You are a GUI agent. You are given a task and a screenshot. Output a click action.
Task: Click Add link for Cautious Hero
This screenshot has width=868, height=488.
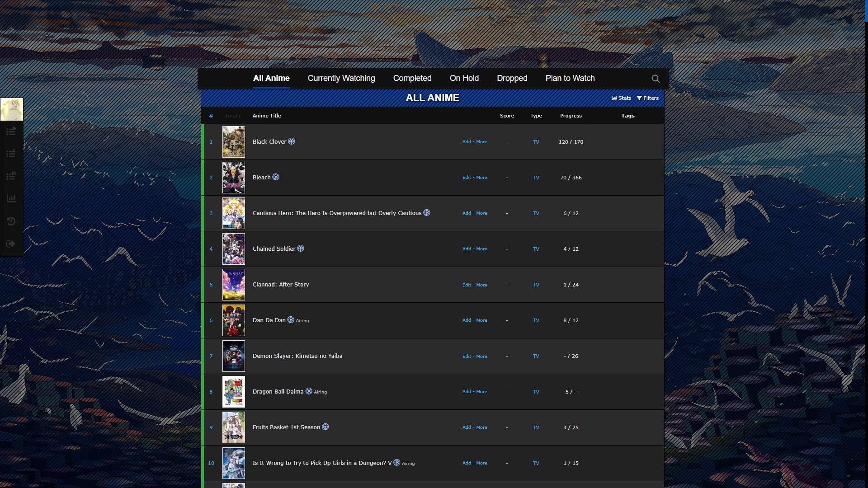click(x=467, y=213)
